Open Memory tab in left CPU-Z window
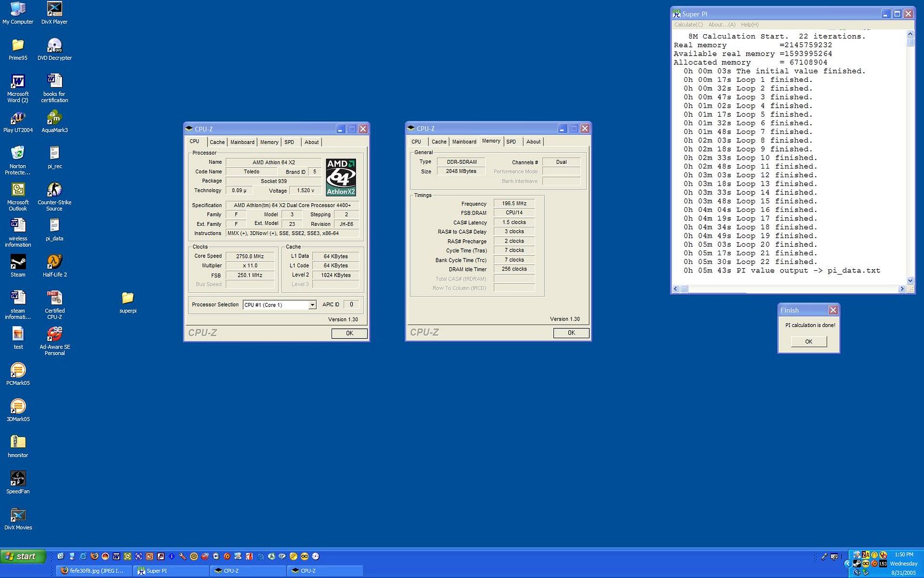Viewport: 924px width, 578px height. coord(269,142)
